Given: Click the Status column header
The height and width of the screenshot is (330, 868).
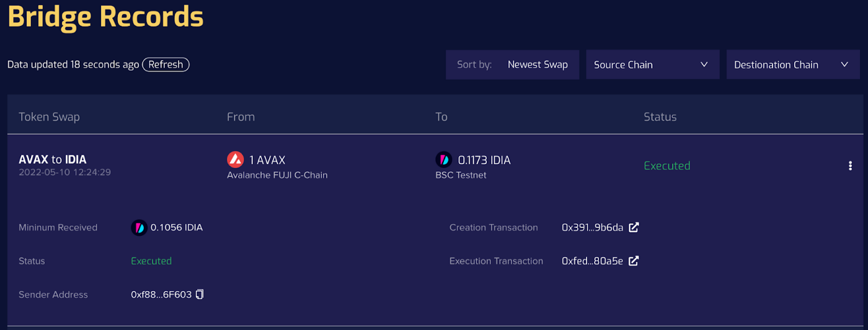Looking at the screenshot, I should pos(660,116).
